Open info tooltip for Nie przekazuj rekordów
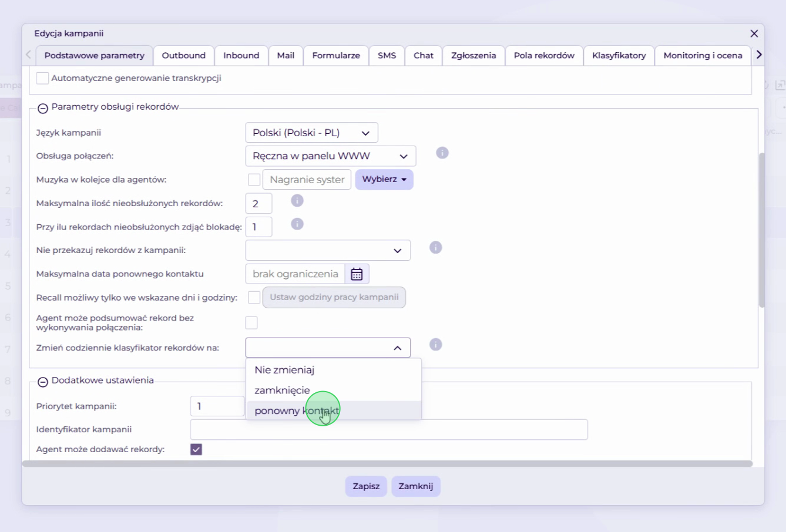786x532 pixels. click(x=435, y=247)
